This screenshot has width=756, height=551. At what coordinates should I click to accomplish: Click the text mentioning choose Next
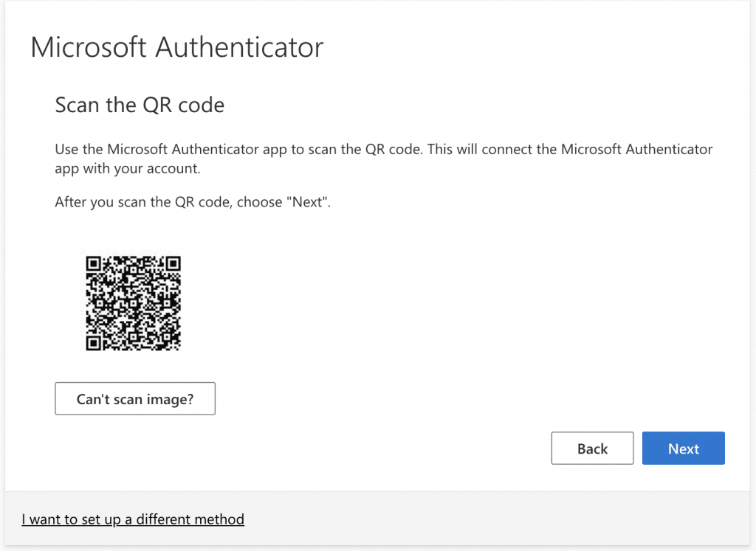(193, 201)
